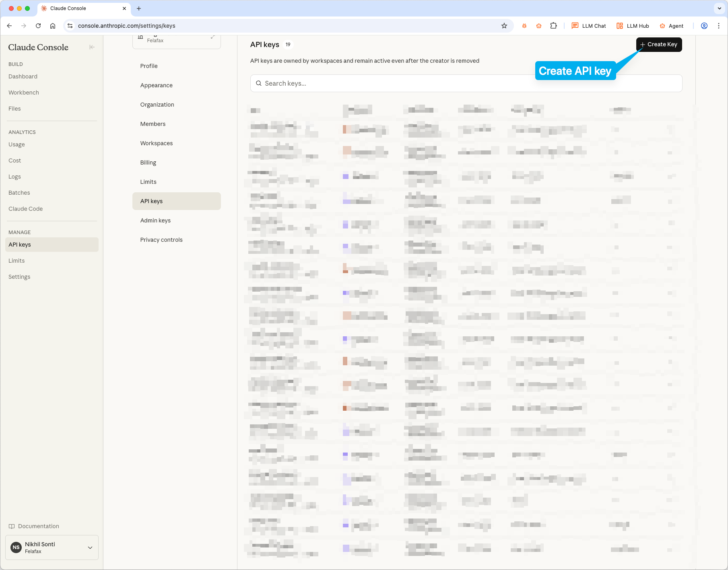Select API keys in settings menu
The image size is (728, 570).
click(177, 201)
